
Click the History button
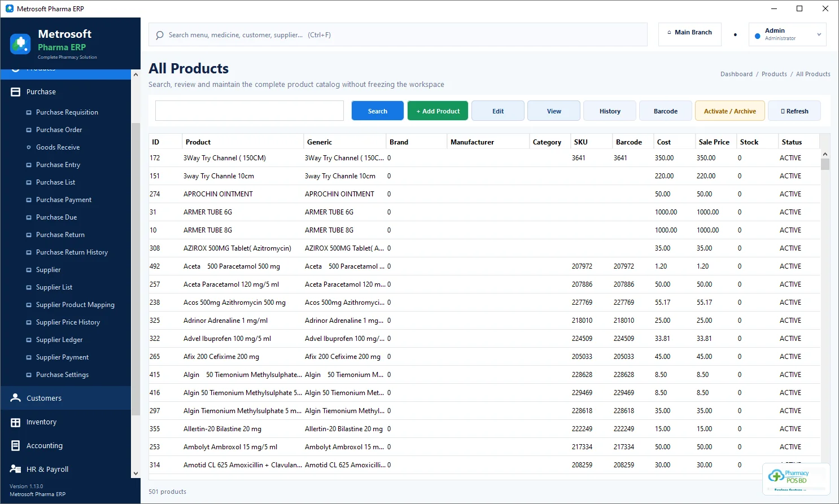point(610,111)
